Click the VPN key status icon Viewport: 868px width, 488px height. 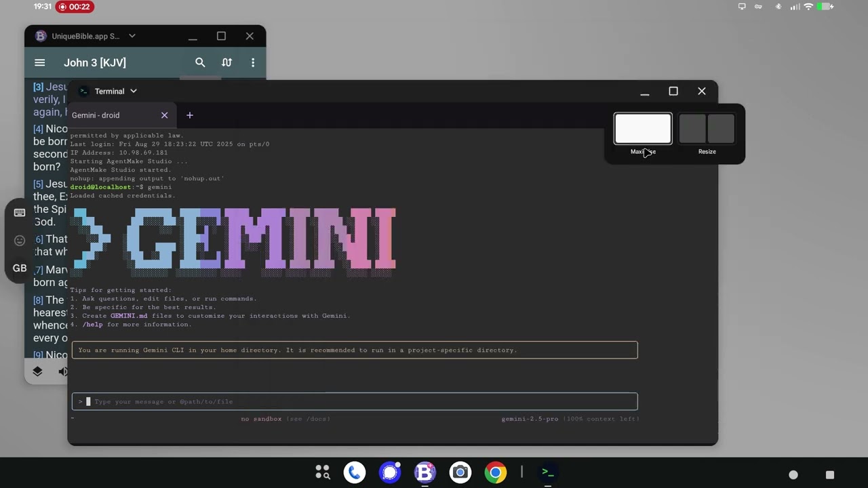pos(759,7)
